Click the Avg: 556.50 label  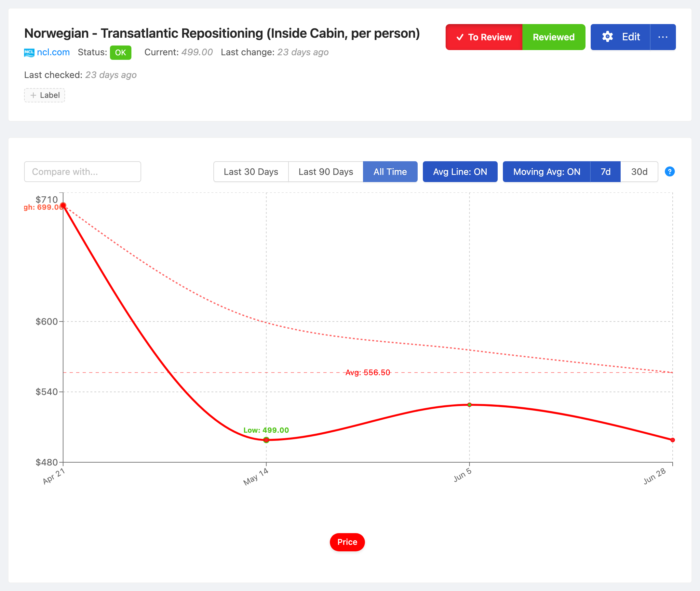(x=368, y=373)
